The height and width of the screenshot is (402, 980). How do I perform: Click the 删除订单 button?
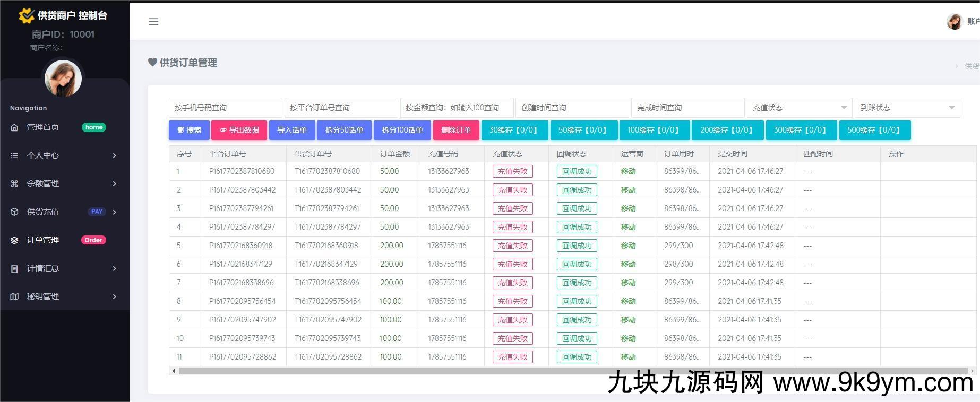coord(456,130)
